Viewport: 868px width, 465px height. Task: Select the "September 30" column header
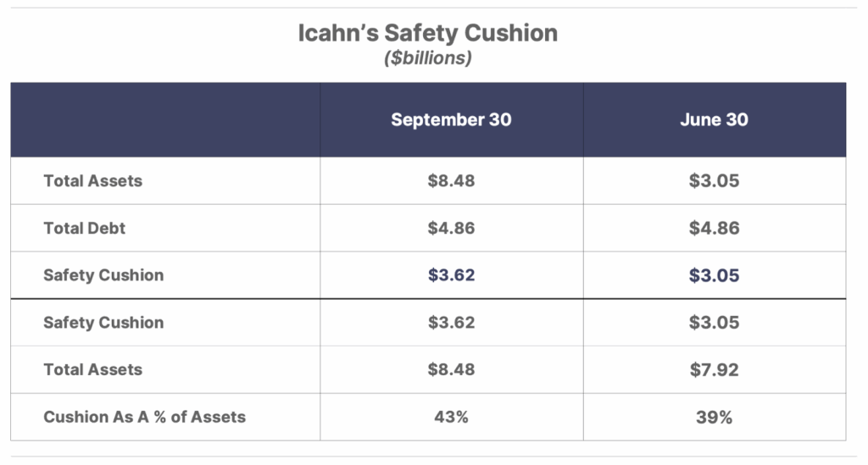coord(451,119)
